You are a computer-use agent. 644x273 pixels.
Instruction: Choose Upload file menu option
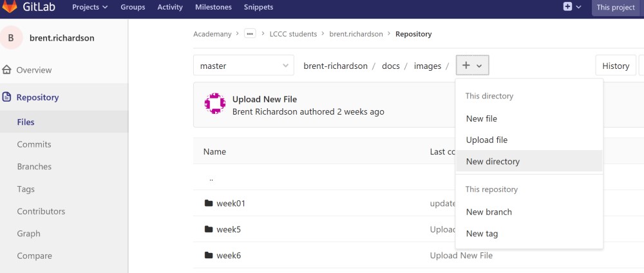click(487, 140)
